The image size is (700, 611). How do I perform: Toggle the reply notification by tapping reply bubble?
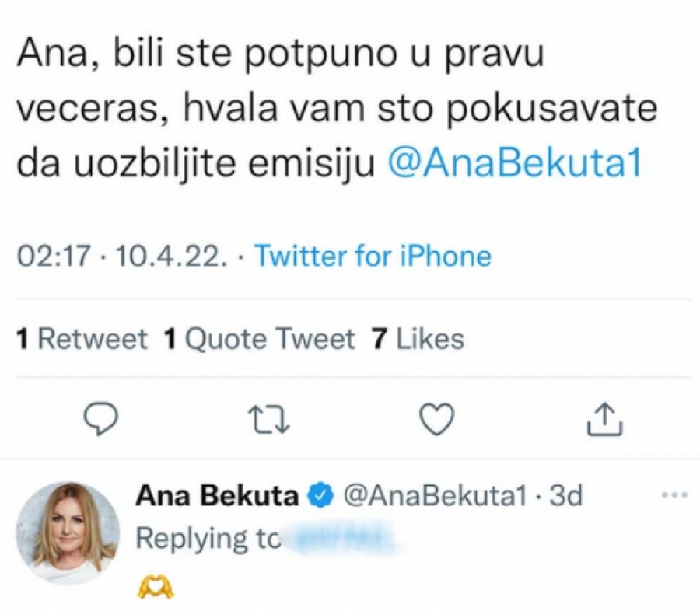pos(100,418)
